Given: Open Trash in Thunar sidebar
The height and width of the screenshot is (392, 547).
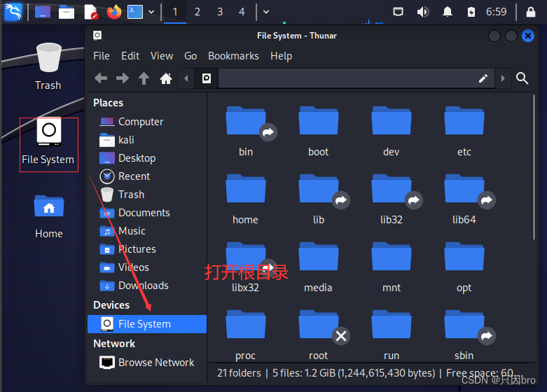Looking at the screenshot, I should [147, 195].
